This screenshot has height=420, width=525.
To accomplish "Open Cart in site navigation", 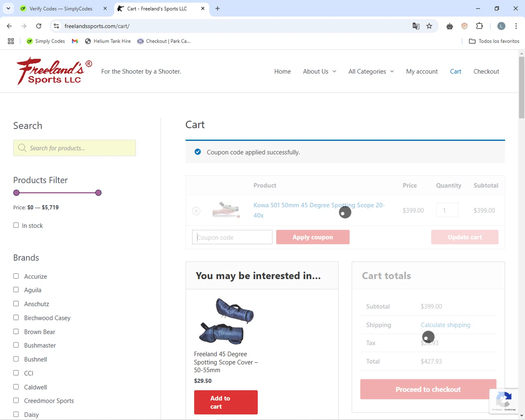I will click(455, 71).
